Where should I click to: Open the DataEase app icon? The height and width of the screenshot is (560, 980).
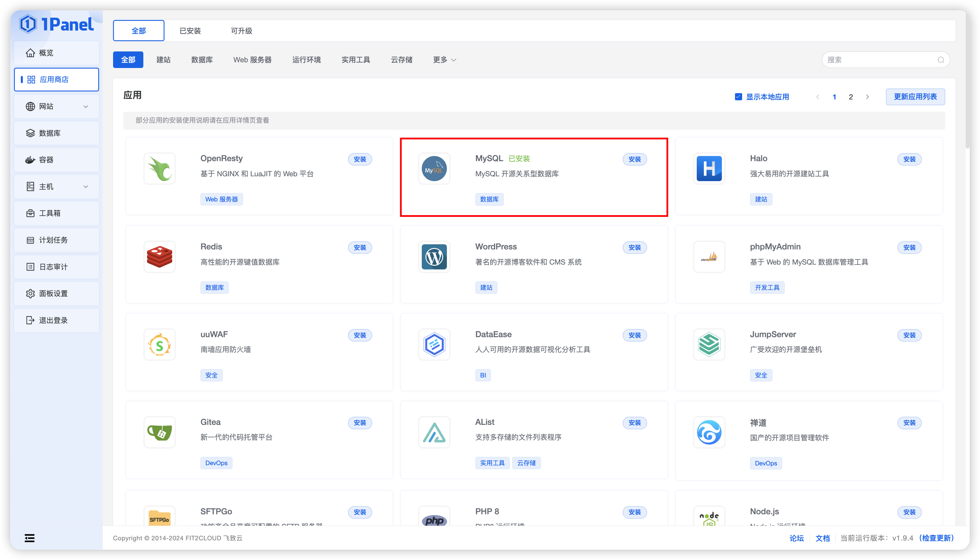click(434, 344)
